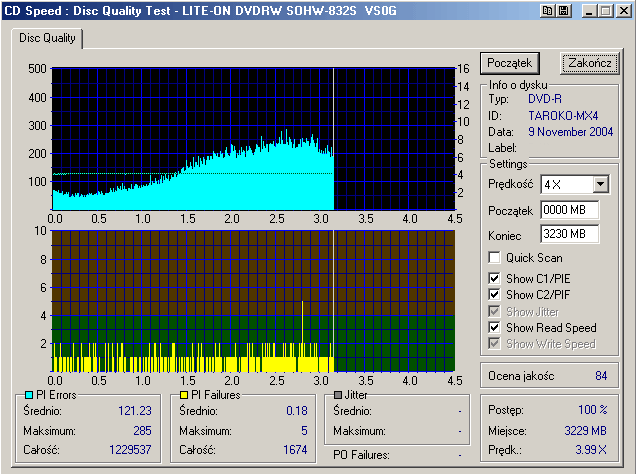This screenshot has width=636, height=474.
Task: Click PI Failures total 1674
Action: (295, 450)
